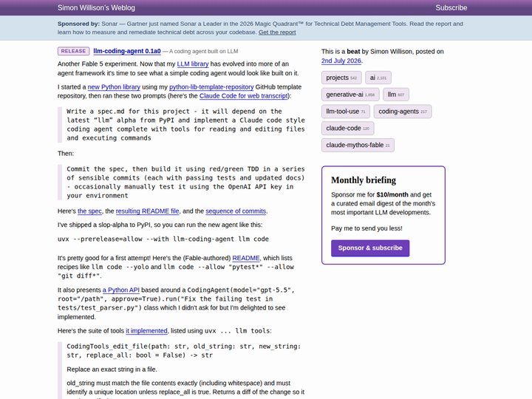Open the 2nd July 2026 date link
Viewport: 532px width, 399px height.
tap(341, 61)
